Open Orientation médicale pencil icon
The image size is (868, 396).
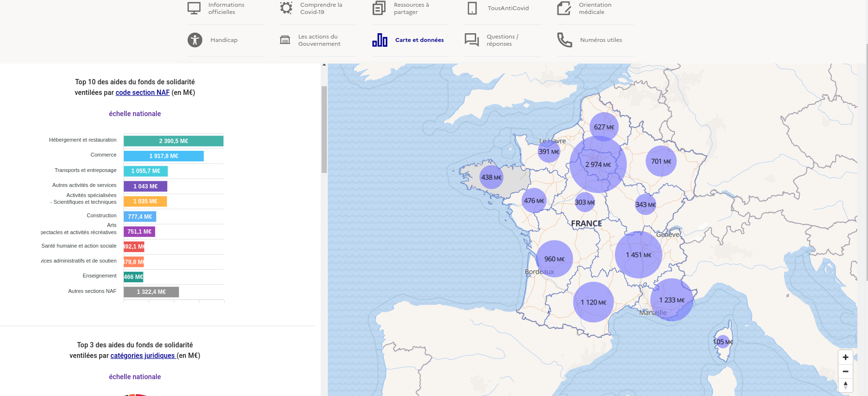(x=564, y=8)
